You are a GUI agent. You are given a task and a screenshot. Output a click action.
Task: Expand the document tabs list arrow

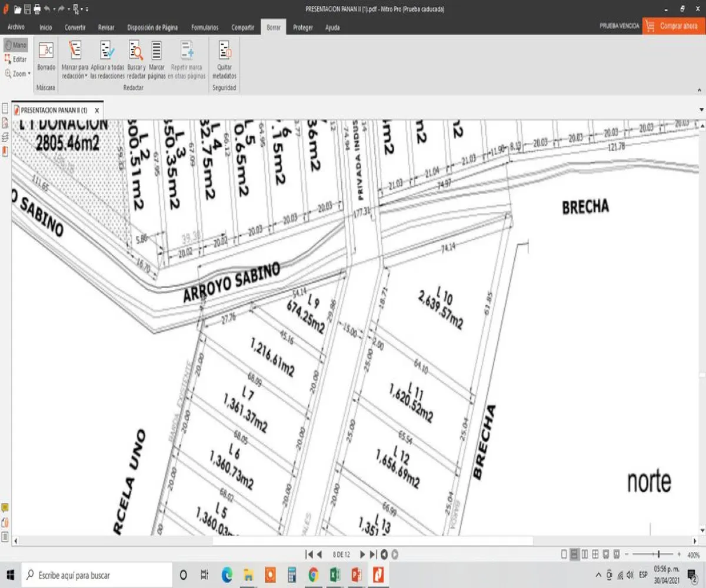pos(701,110)
